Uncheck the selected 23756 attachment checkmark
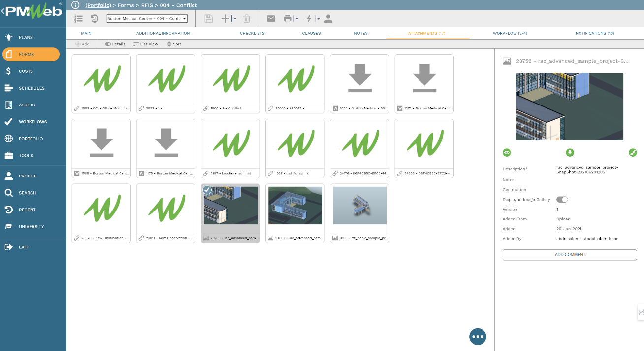This screenshot has height=351, width=644. [207, 190]
